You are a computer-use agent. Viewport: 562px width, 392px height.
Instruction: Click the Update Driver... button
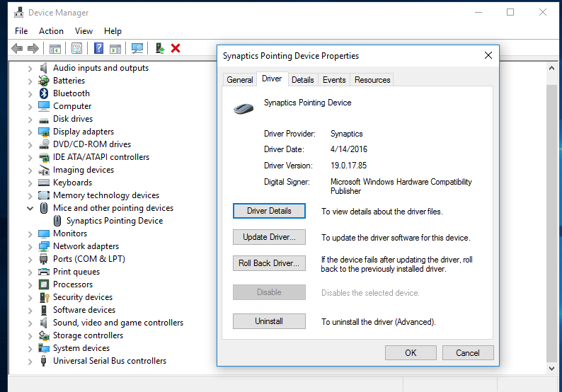click(x=269, y=237)
